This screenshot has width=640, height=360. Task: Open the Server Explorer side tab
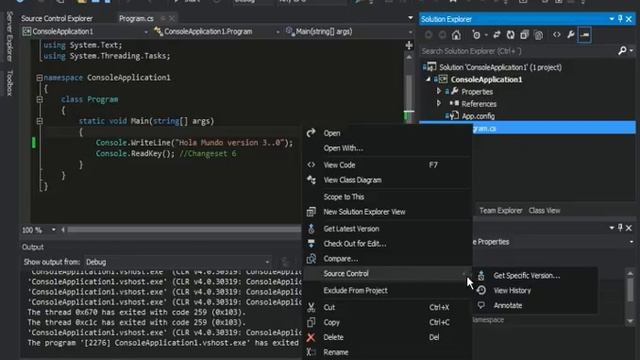point(10,37)
